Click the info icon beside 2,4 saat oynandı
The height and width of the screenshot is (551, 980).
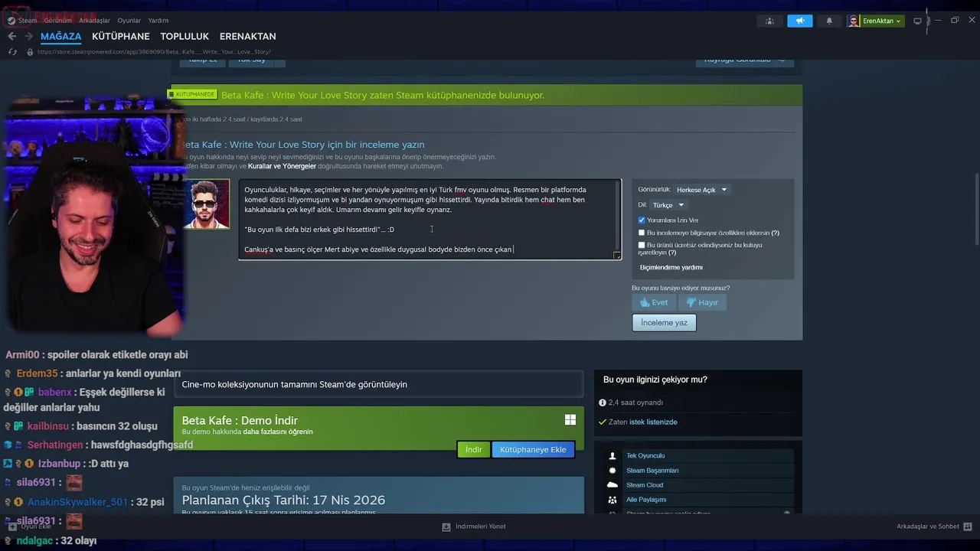click(x=603, y=403)
